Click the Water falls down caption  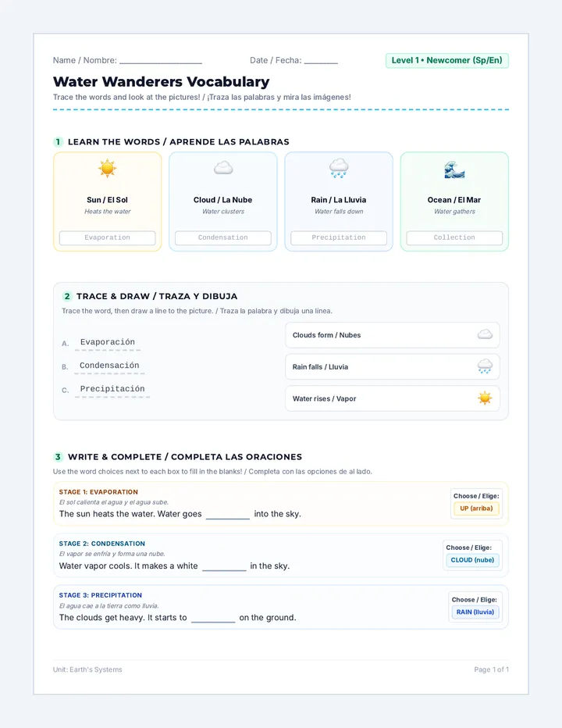339,211
